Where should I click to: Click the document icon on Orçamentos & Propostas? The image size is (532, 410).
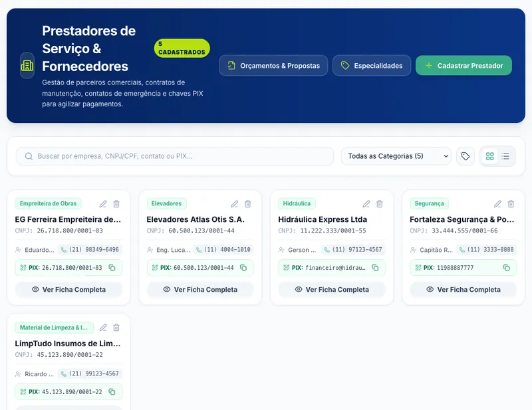point(231,65)
